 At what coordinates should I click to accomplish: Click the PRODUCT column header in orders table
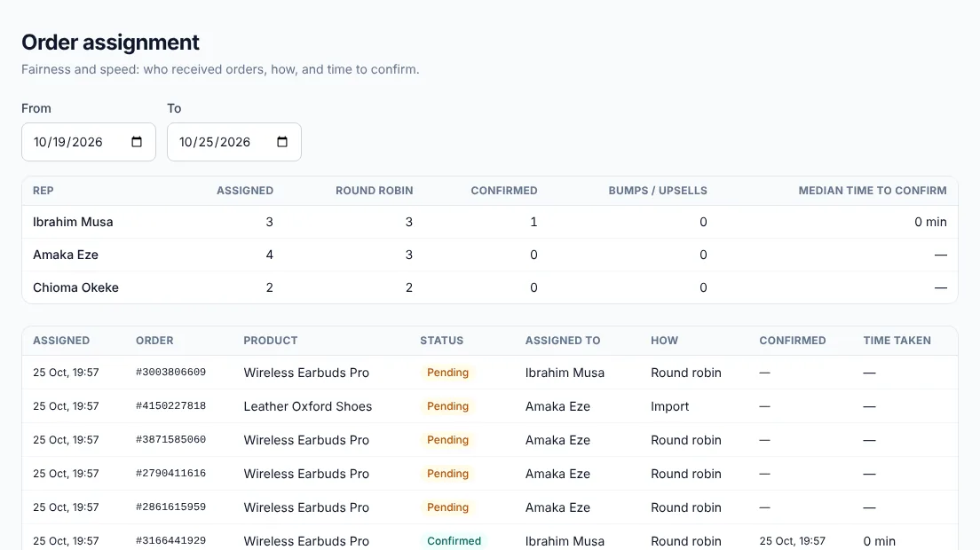[x=271, y=341]
